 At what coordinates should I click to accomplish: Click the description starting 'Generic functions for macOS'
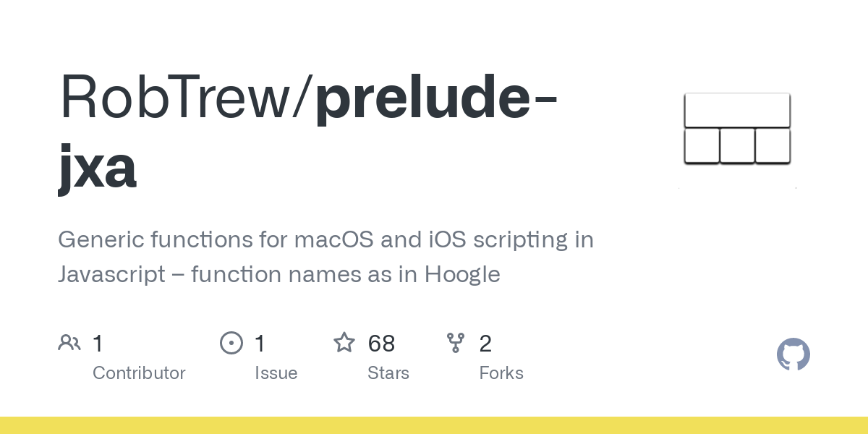coord(325,257)
